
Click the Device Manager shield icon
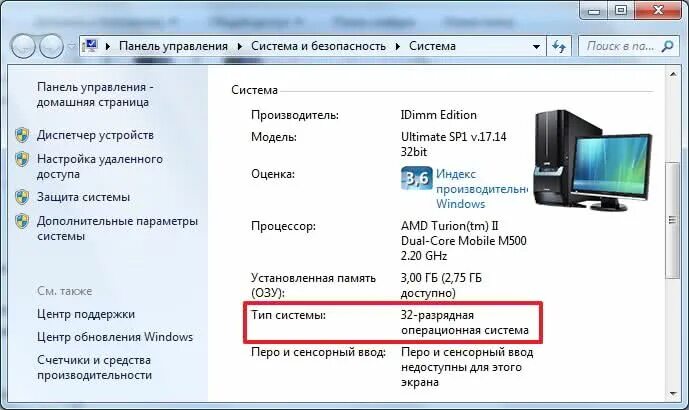point(22,135)
